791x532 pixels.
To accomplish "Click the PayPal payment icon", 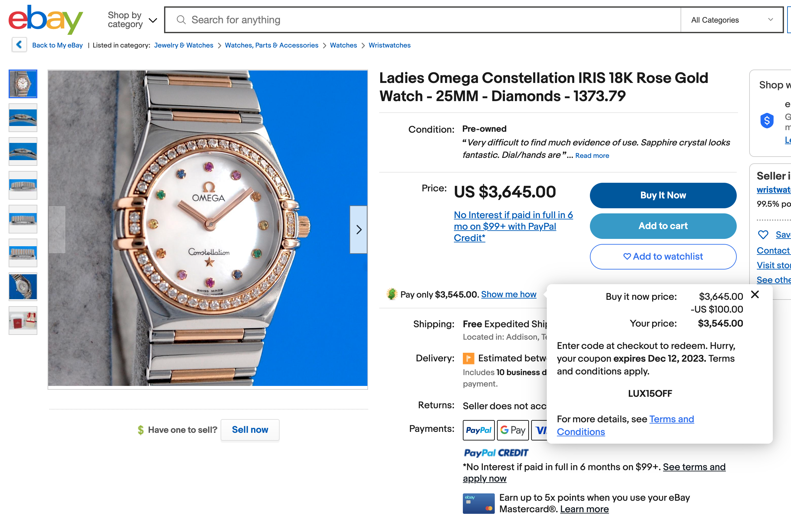I will tap(478, 430).
